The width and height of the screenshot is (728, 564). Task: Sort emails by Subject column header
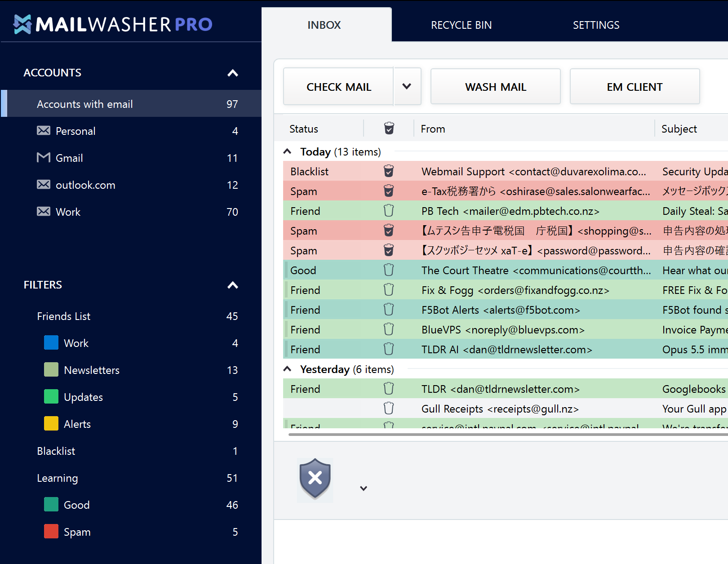point(679,129)
